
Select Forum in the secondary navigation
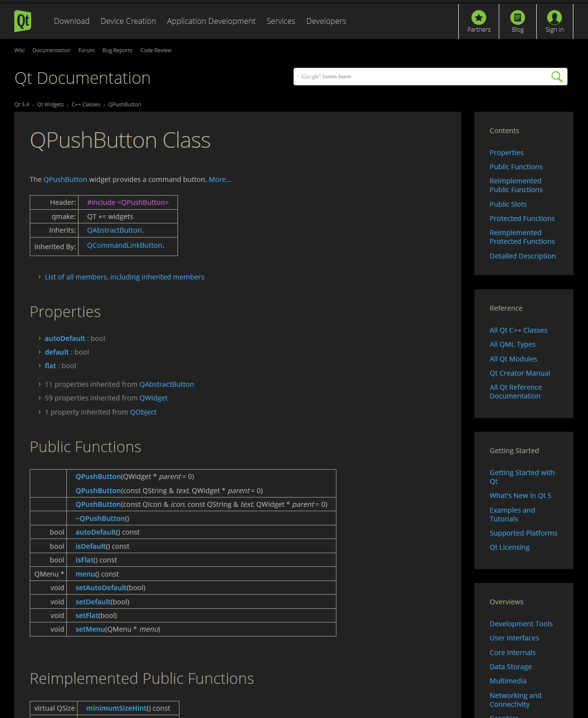[x=86, y=50]
